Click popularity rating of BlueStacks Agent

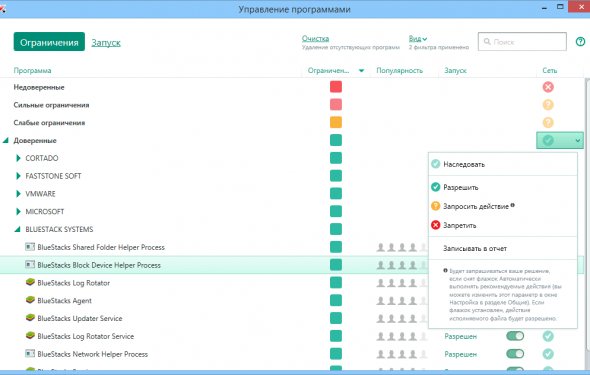[x=402, y=300]
